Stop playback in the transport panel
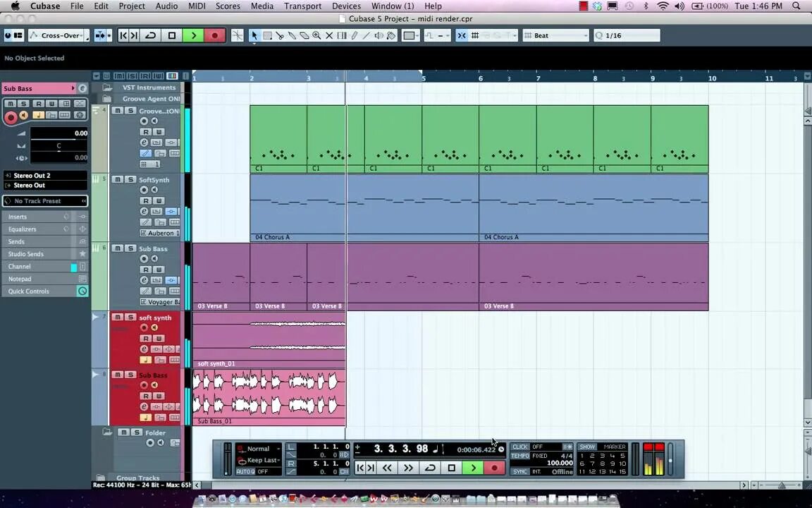The image size is (812, 508). (x=452, y=468)
